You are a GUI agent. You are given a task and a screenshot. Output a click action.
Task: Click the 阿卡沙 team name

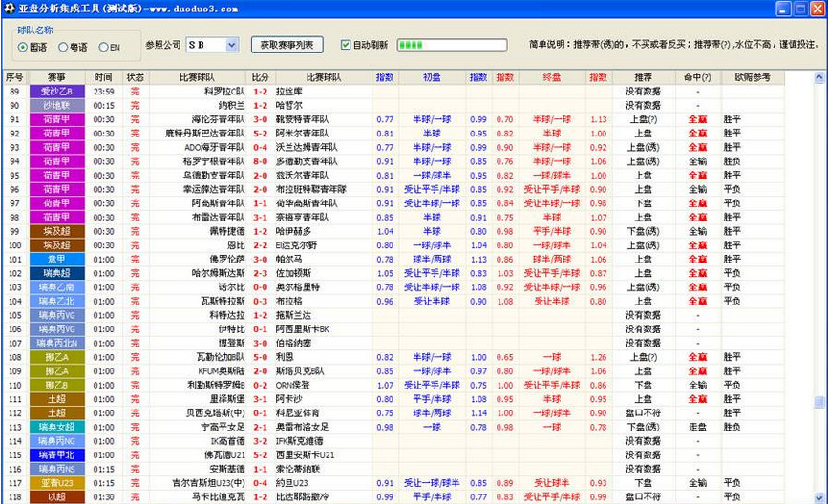coord(288,399)
